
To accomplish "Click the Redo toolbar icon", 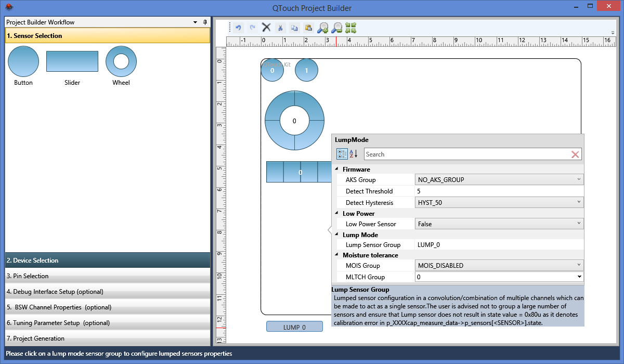I will (x=252, y=28).
